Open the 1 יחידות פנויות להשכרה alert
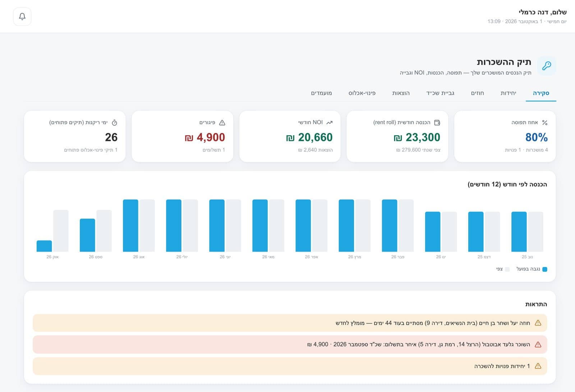 290,366
